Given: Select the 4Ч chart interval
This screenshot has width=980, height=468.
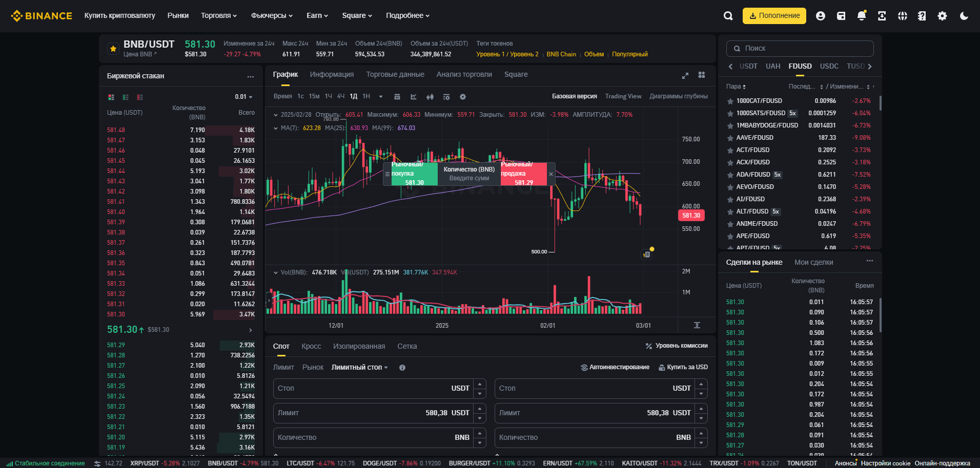Looking at the screenshot, I should click(341, 96).
